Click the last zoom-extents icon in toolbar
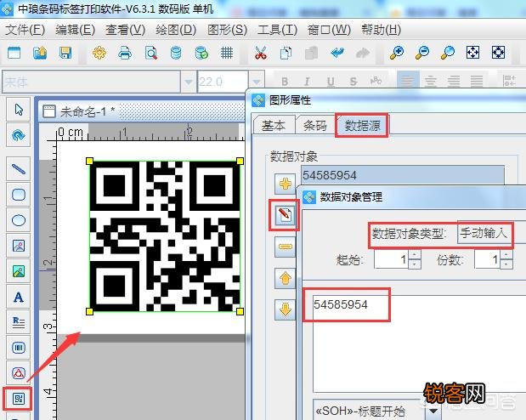526x420 pixels. pyautogui.click(x=498, y=53)
